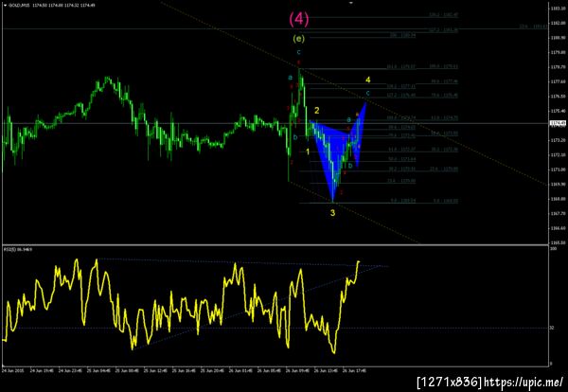Click the current price tag on price axis
The width and height of the screenshot is (568, 392).
coord(559,123)
